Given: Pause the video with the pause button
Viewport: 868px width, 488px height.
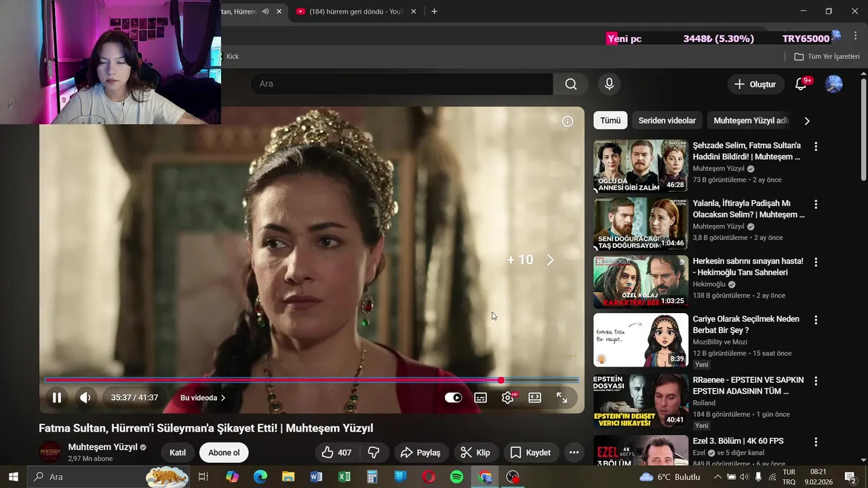Looking at the screenshot, I should 57,398.
